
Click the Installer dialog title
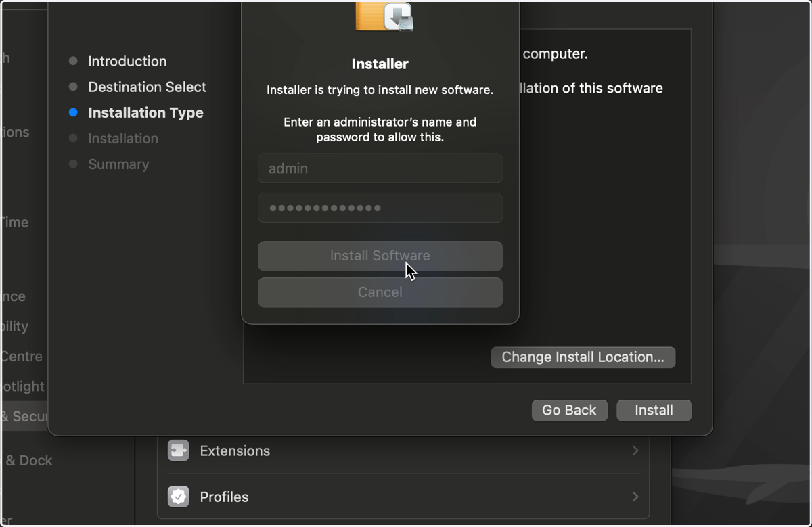pos(380,64)
